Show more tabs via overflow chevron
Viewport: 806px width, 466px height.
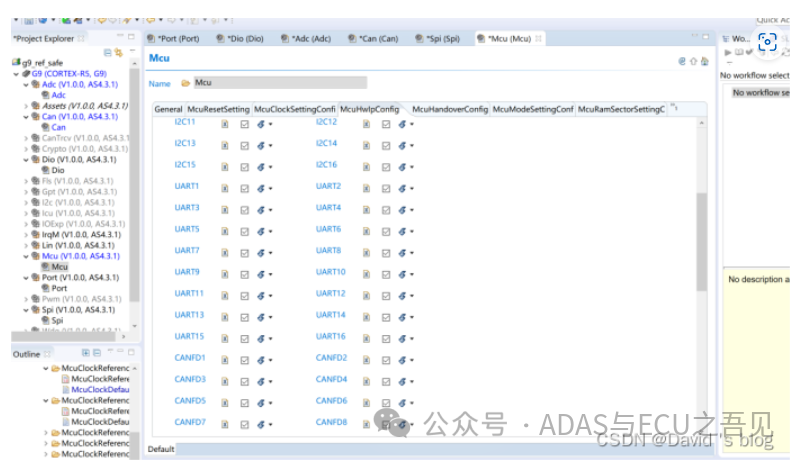click(674, 108)
